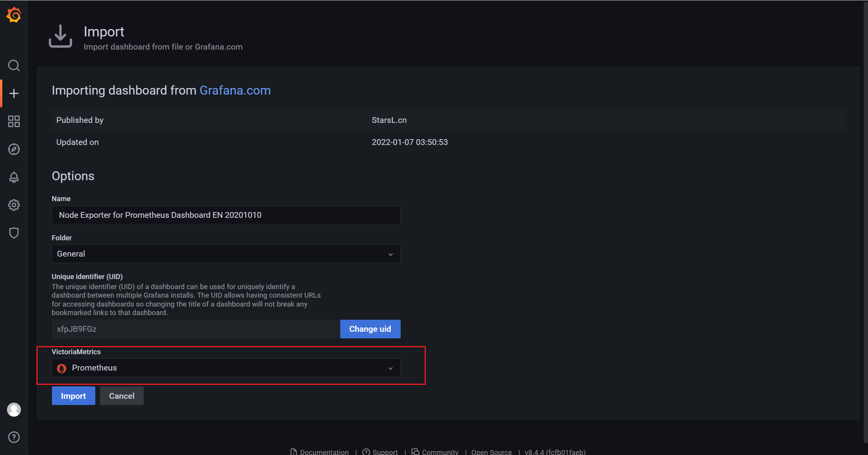Viewport: 868px width, 455px height.
Task: Click the Cancel button
Action: pos(122,396)
